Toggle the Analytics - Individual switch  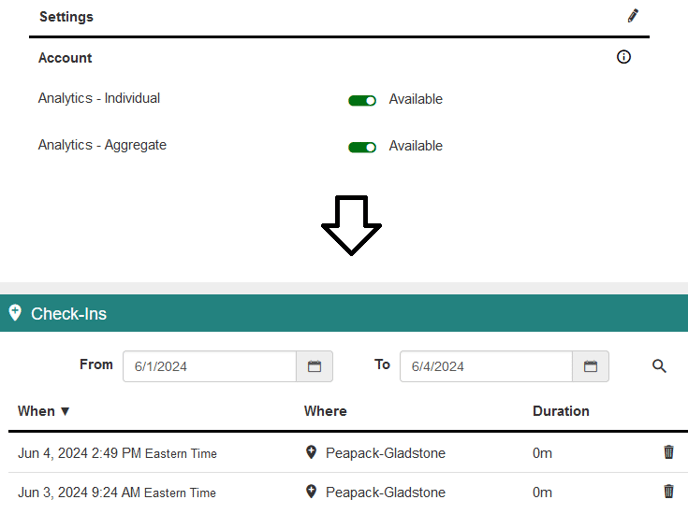362,100
